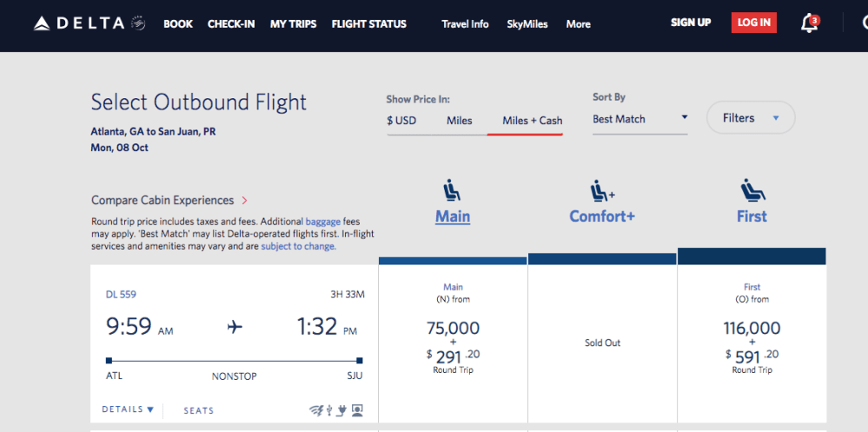Click the personal entertainment screen icon
This screenshot has width=868, height=432.
pos(357,410)
